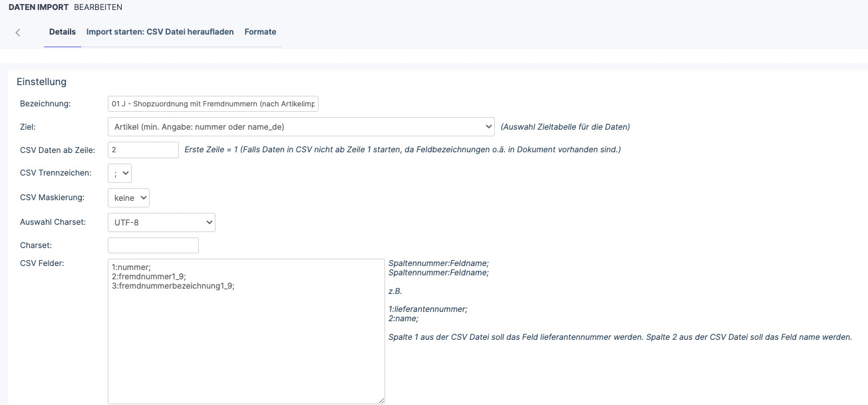
Task: Expand the Auswahl Charset UTF-8 dropdown
Action: 162,222
